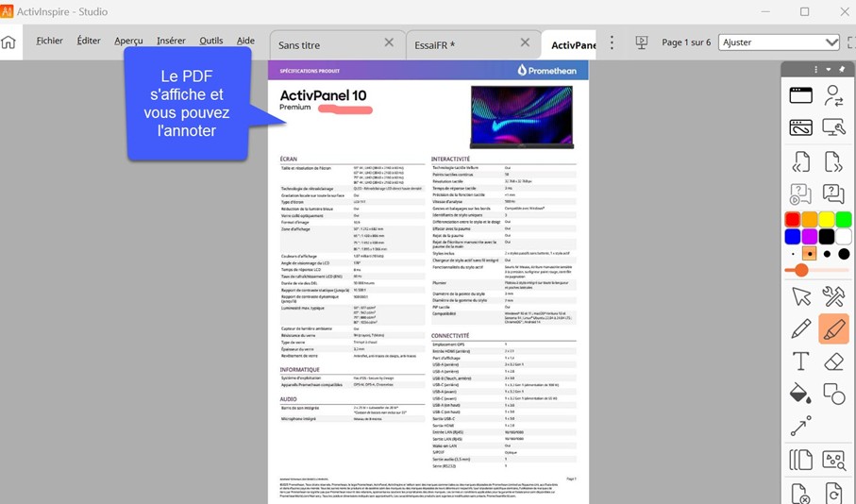Viewport: 856px width, 504px height.
Task: Select the Fill bucket tool
Action: [x=801, y=393]
